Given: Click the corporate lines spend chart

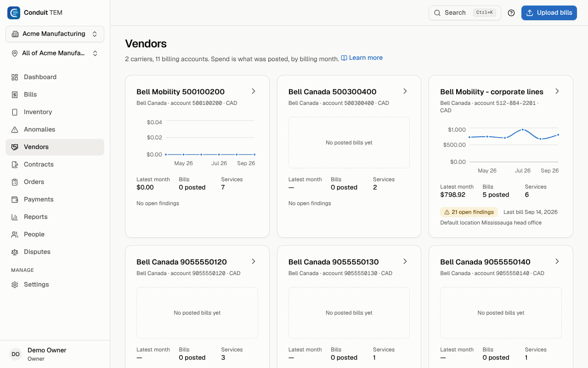Looking at the screenshot, I should point(501,150).
